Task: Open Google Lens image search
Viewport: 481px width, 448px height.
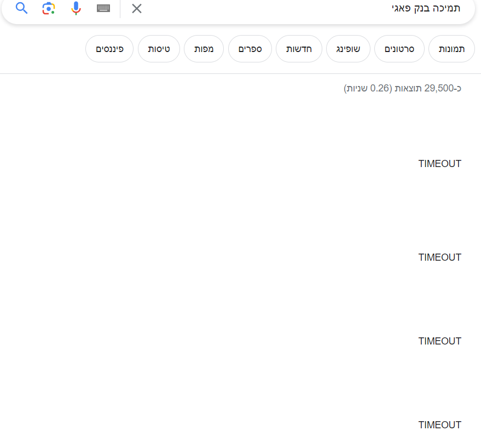Action: (x=49, y=8)
